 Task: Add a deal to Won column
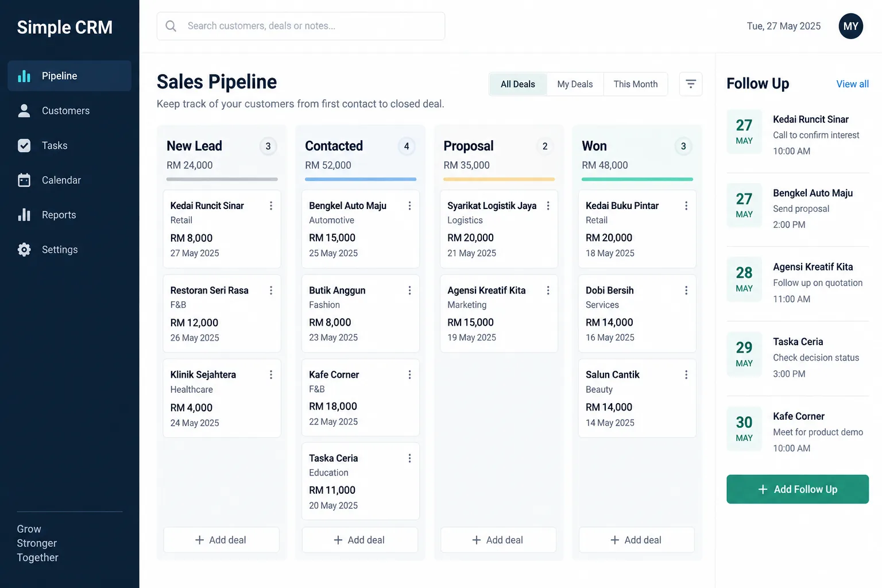[637, 540]
